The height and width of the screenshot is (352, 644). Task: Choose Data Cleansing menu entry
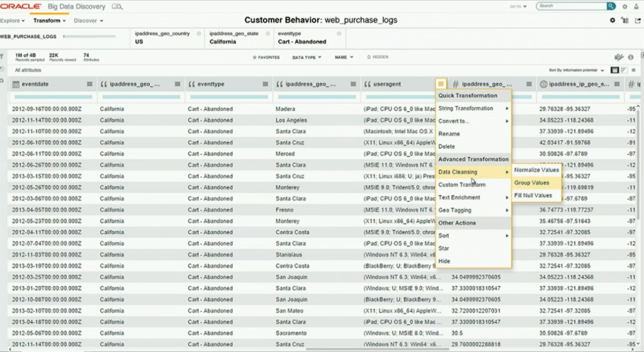(473, 172)
